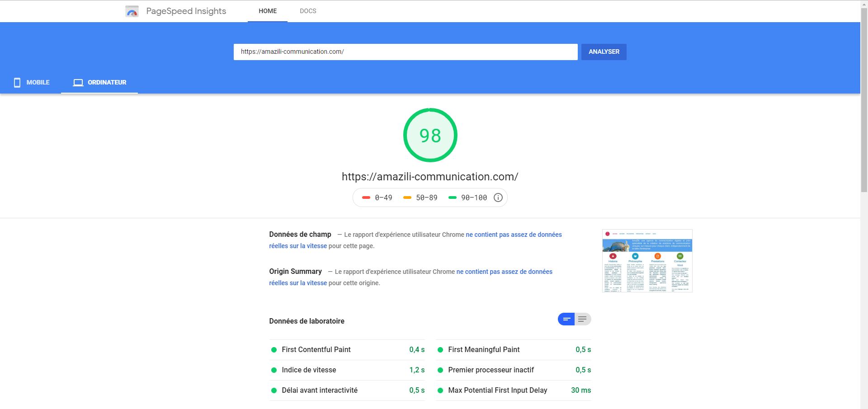Click the Données de laboratoire heading
This screenshot has width=868, height=409.
[307, 321]
